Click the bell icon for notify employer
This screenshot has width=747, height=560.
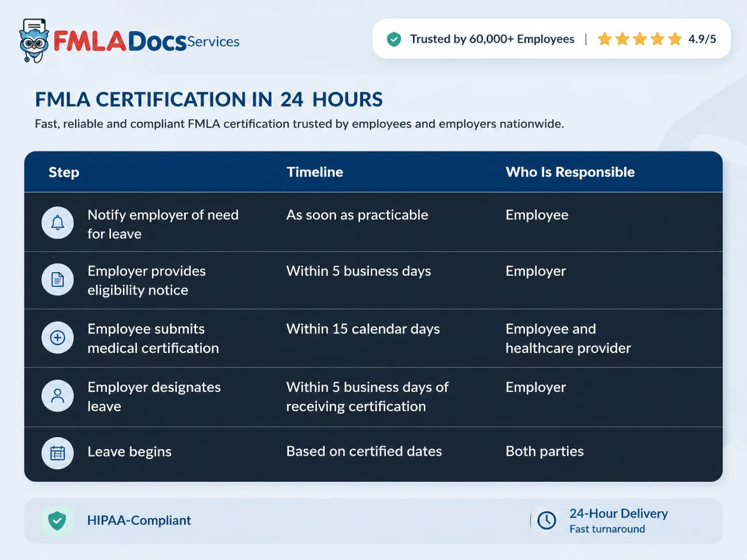pos(58,223)
